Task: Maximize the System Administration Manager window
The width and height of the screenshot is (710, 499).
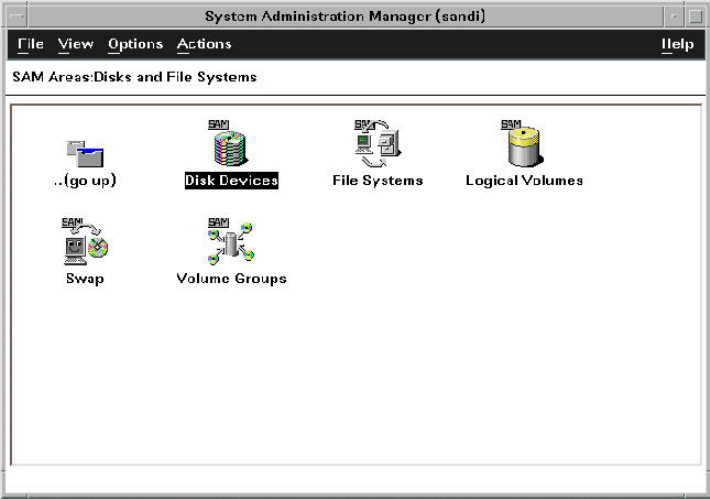Action: 696,16
